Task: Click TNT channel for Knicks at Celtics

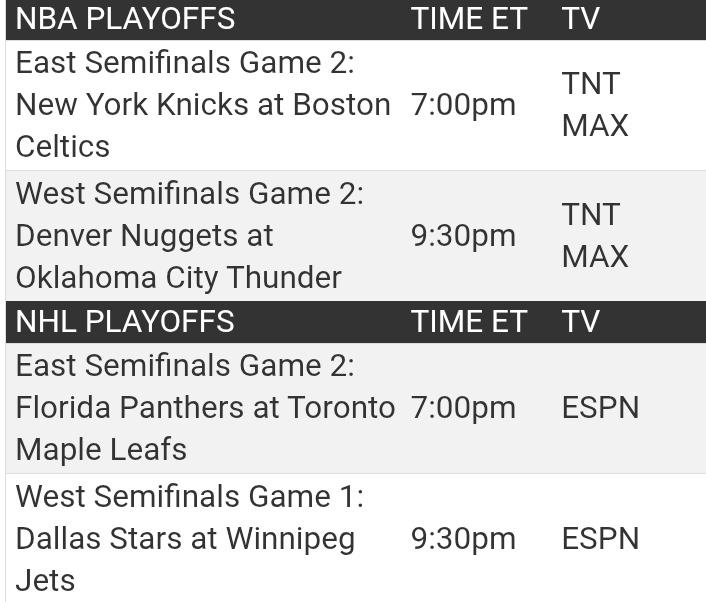Action: coord(591,84)
